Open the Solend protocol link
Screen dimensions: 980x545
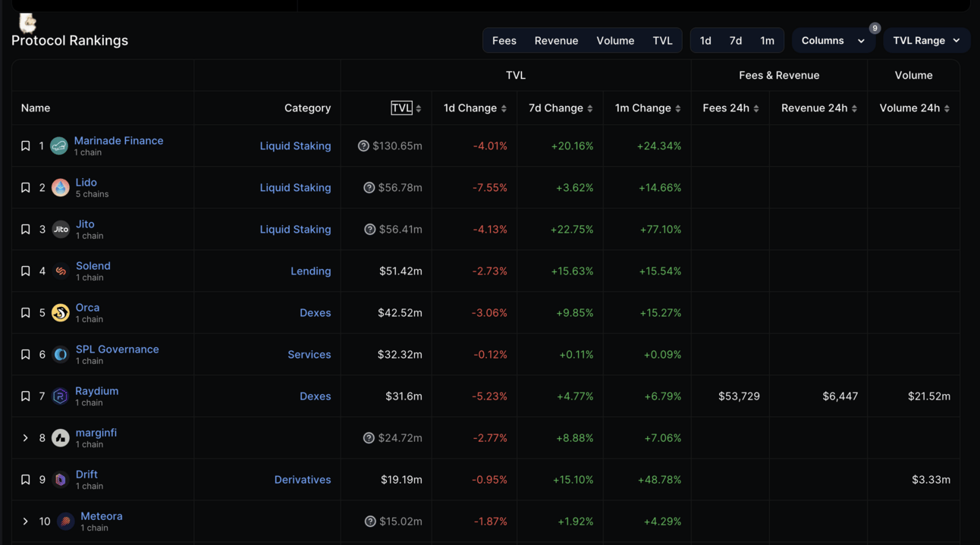93,265
